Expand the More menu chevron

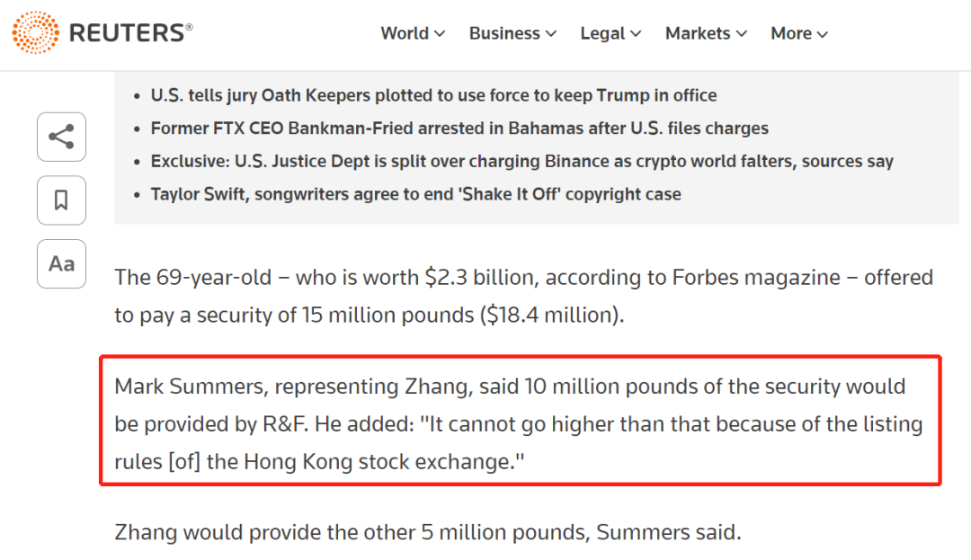(823, 34)
